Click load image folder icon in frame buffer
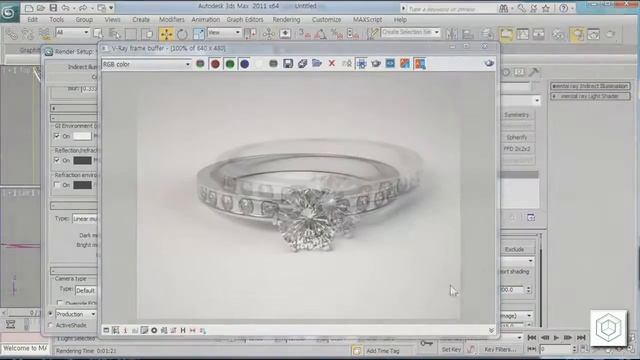This screenshot has width=640, height=360. [x=317, y=64]
